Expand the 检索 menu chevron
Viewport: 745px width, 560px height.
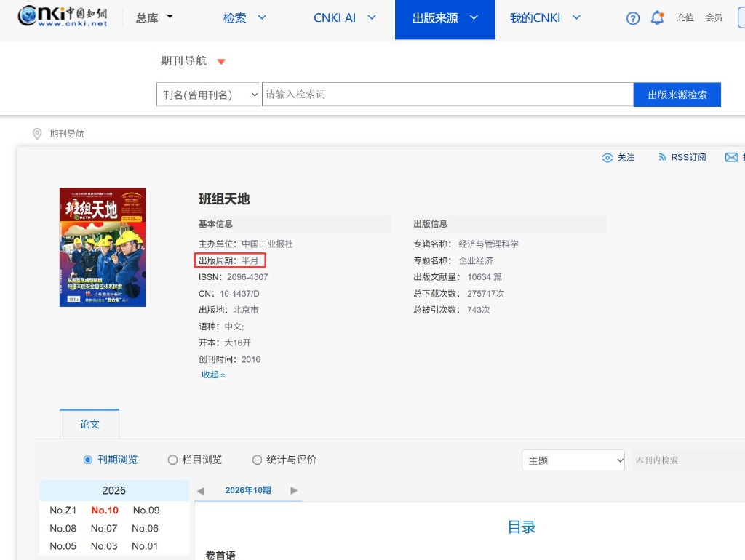point(262,17)
